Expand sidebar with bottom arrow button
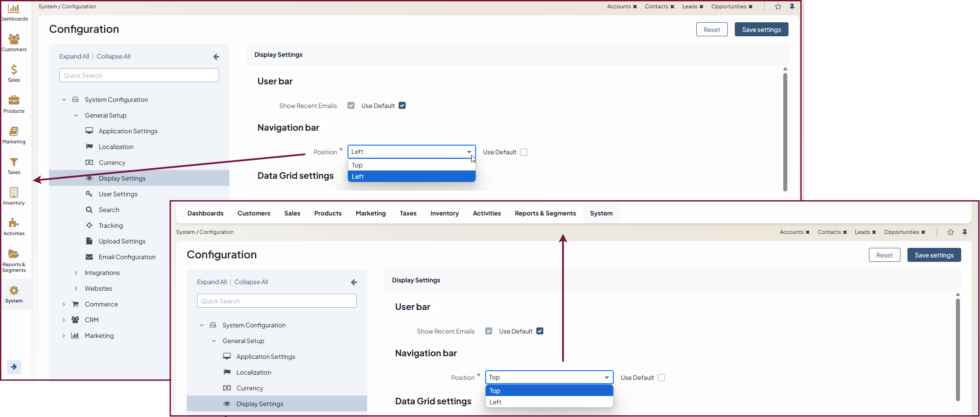The height and width of the screenshot is (417, 980). (14, 367)
